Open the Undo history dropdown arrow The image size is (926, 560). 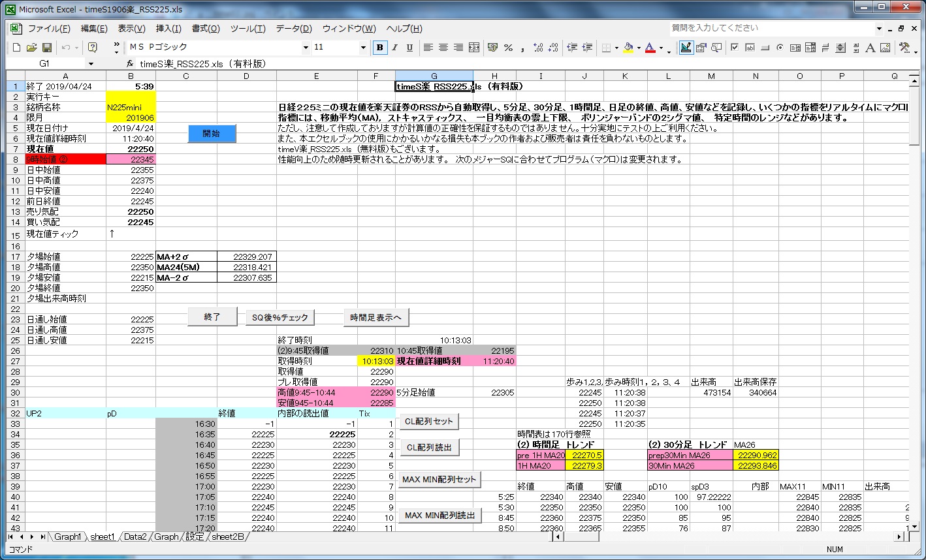point(76,48)
